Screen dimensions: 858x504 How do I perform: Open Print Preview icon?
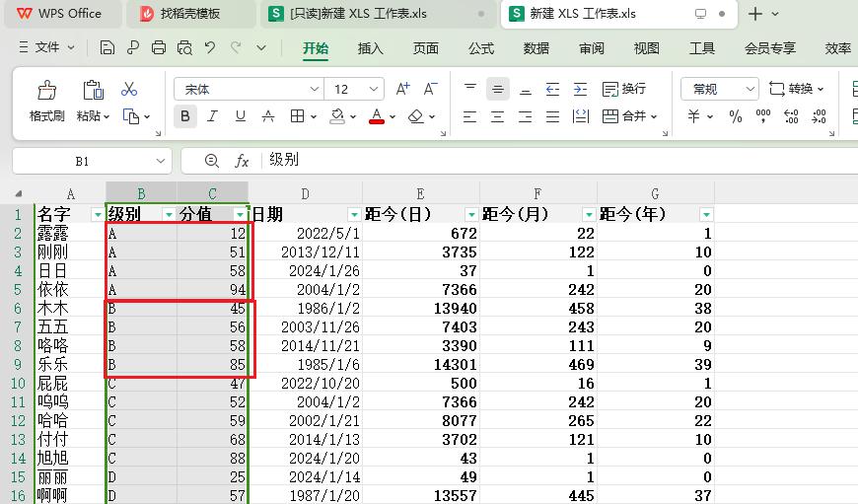click(184, 48)
